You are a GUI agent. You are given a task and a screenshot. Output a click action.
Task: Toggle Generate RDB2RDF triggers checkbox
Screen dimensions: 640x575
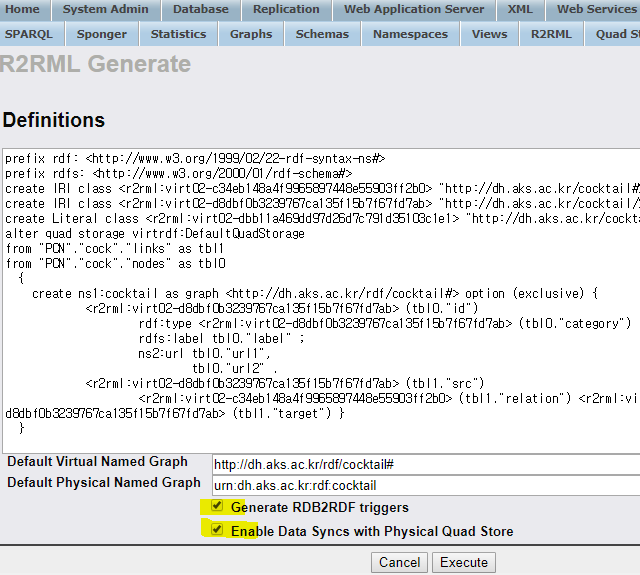pos(217,507)
